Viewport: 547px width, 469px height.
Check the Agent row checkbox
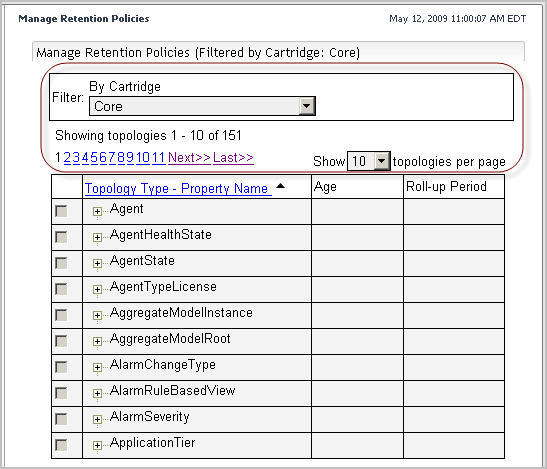[x=61, y=211]
